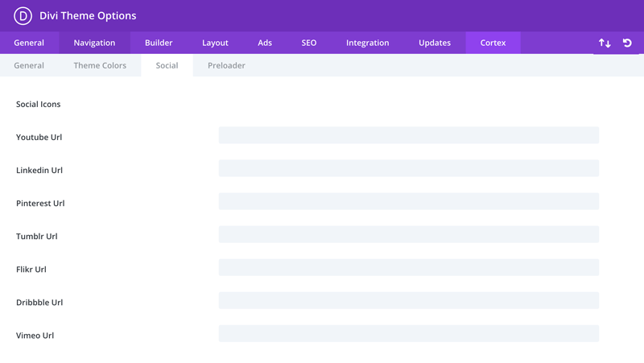This screenshot has height=363, width=644.
Task: Select the Ads tab
Action: pos(265,43)
